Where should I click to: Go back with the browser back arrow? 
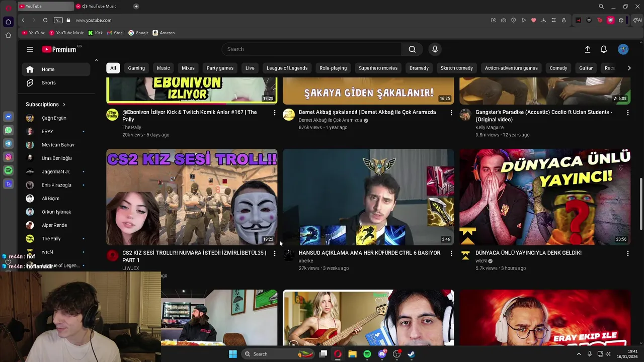(23, 20)
